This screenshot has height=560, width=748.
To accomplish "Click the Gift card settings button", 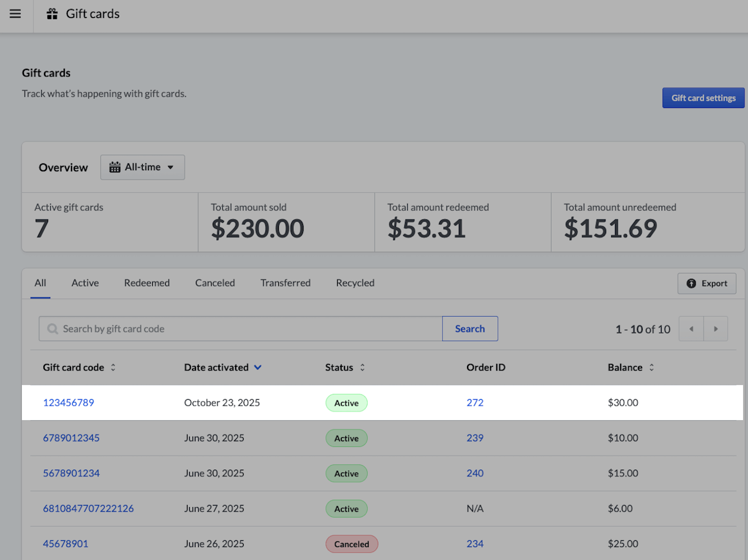I will point(703,98).
